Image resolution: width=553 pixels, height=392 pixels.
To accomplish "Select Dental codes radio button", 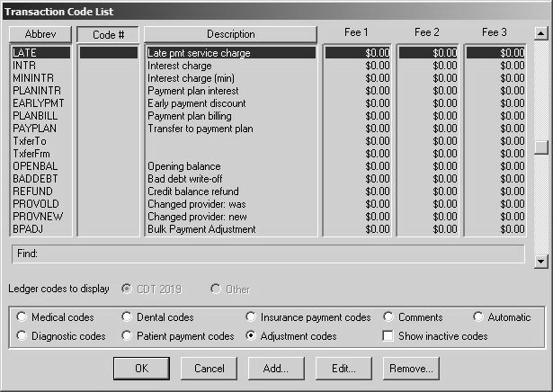I will click(x=127, y=317).
